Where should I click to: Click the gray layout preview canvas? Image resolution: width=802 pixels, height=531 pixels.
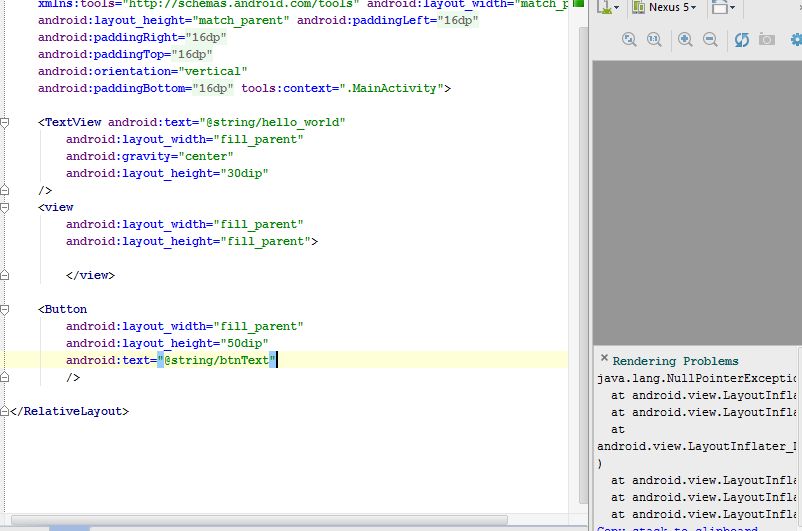pyautogui.click(x=697, y=203)
